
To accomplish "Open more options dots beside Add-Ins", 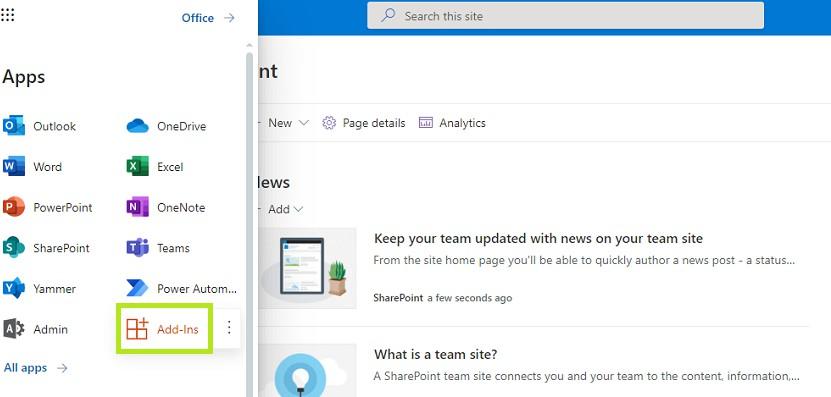I will pyautogui.click(x=229, y=328).
